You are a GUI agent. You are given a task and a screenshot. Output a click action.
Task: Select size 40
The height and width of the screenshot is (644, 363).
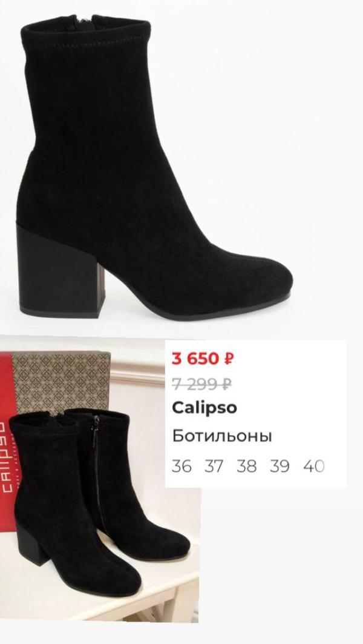click(x=314, y=466)
